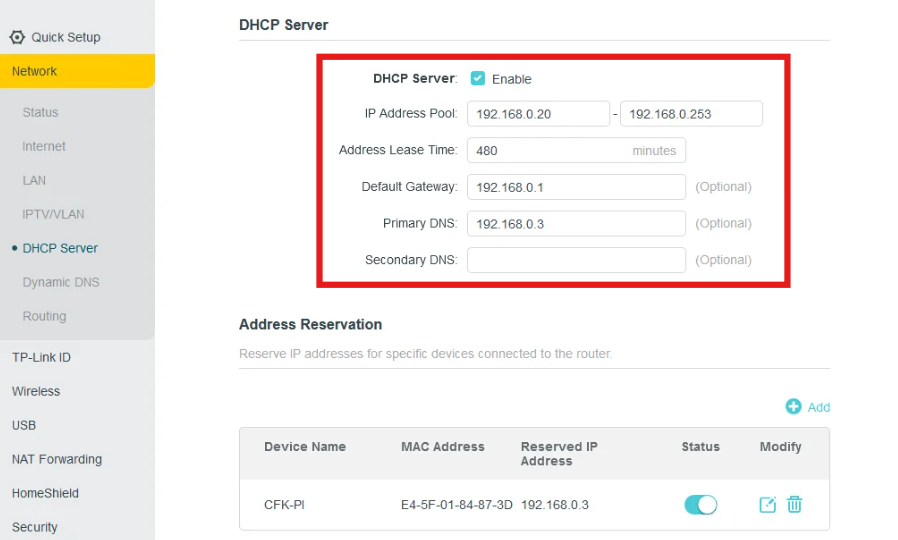Open the Dynamic DNS page
Viewport: 898px width, 540px height.
click(61, 282)
